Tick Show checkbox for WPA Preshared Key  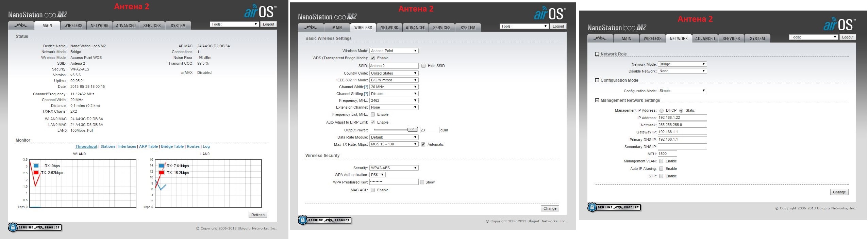tap(422, 182)
